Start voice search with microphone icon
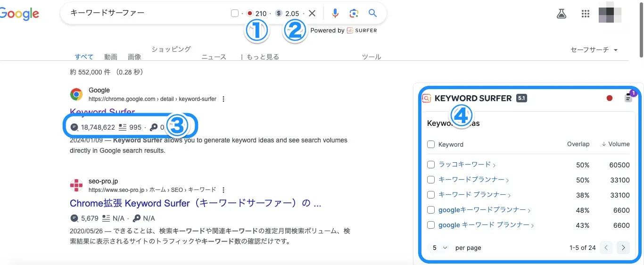 pos(335,13)
